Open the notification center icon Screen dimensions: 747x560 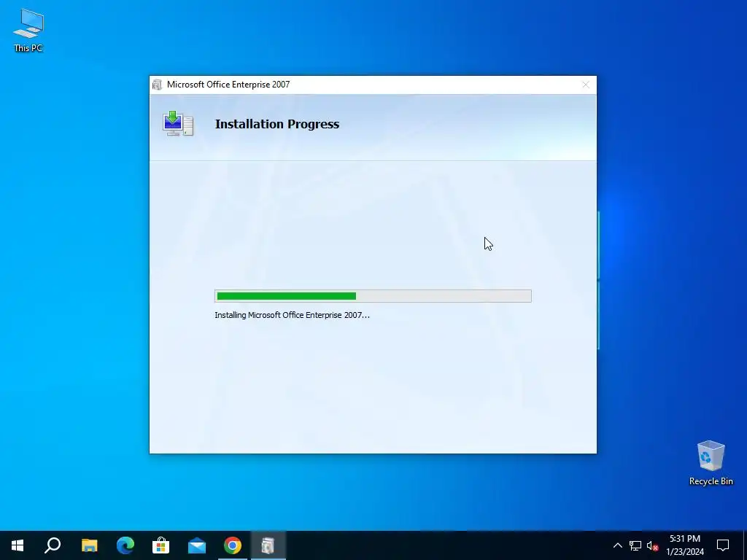pyautogui.click(x=723, y=545)
